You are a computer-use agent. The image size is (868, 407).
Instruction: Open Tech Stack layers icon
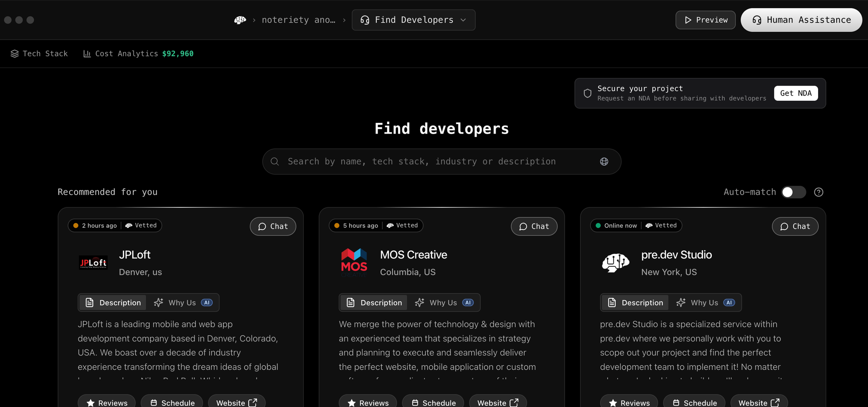(15, 54)
